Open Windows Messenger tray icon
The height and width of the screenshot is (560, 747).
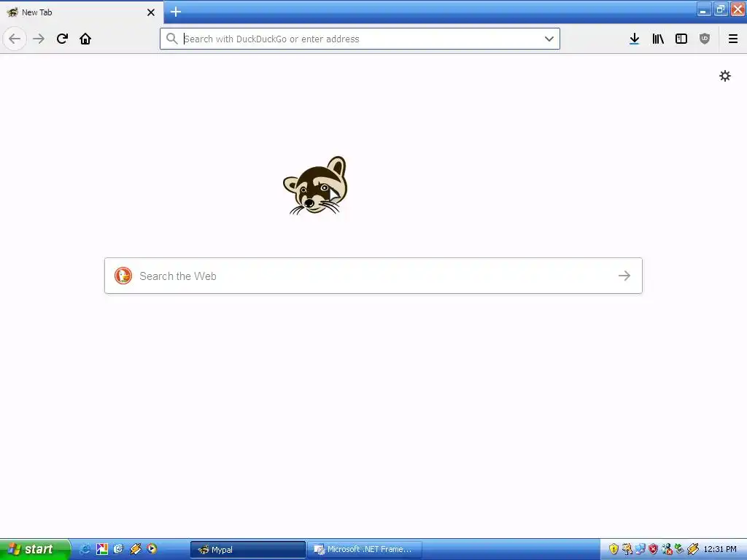tap(667, 549)
